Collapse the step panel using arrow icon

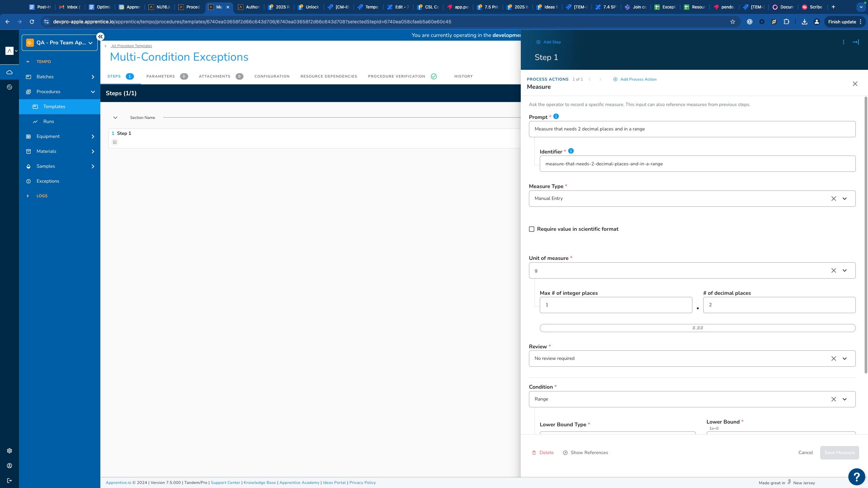tap(856, 42)
